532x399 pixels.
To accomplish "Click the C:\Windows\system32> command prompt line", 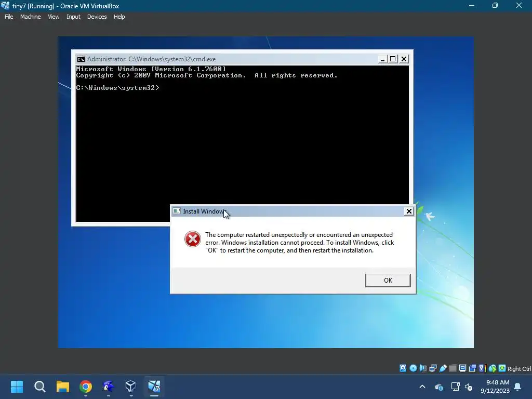I will point(117,88).
